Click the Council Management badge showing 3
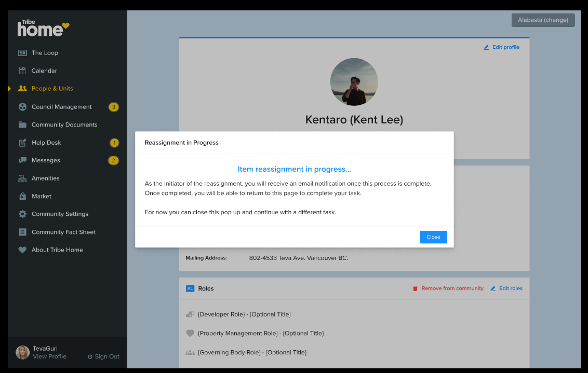The image size is (588, 373). [114, 107]
